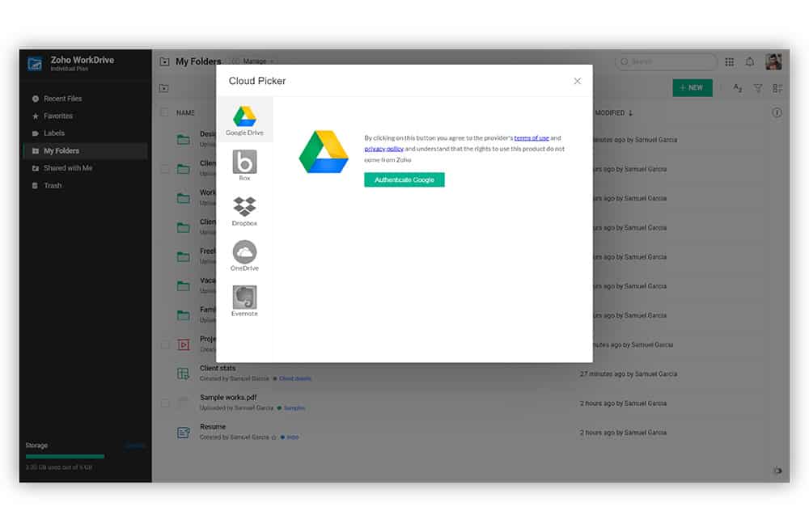Close the Cloud Picker dialog

(x=578, y=81)
